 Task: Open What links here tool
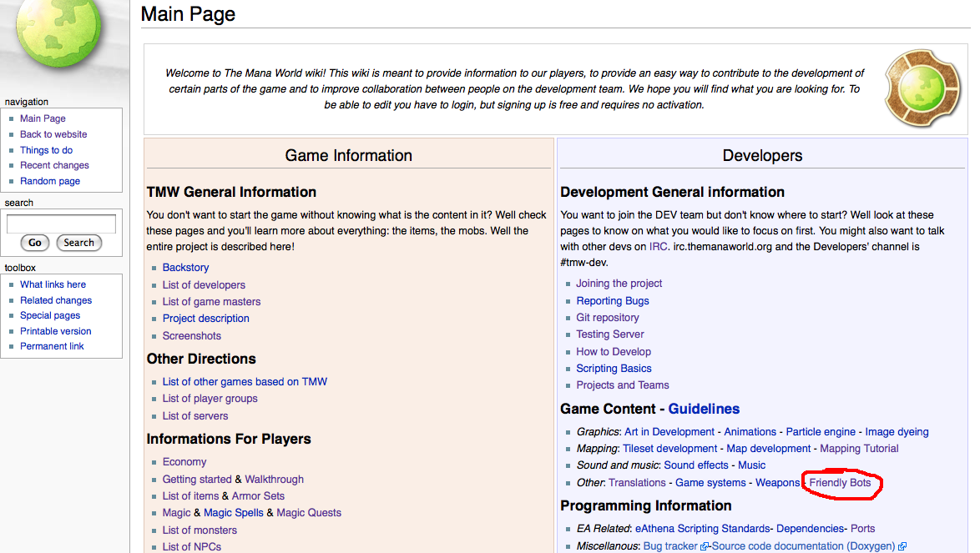click(53, 284)
